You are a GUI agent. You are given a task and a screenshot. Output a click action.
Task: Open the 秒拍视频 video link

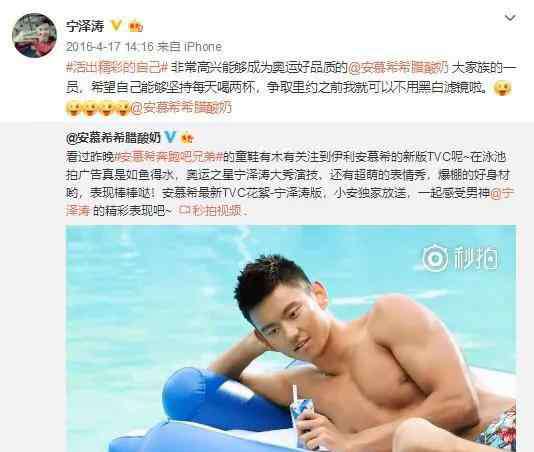coord(210,211)
